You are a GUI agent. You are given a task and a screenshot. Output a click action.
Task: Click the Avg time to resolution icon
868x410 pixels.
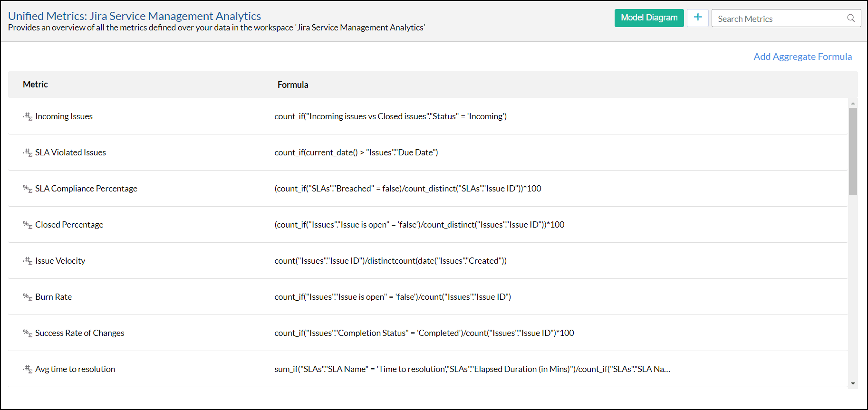pyautogui.click(x=28, y=369)
